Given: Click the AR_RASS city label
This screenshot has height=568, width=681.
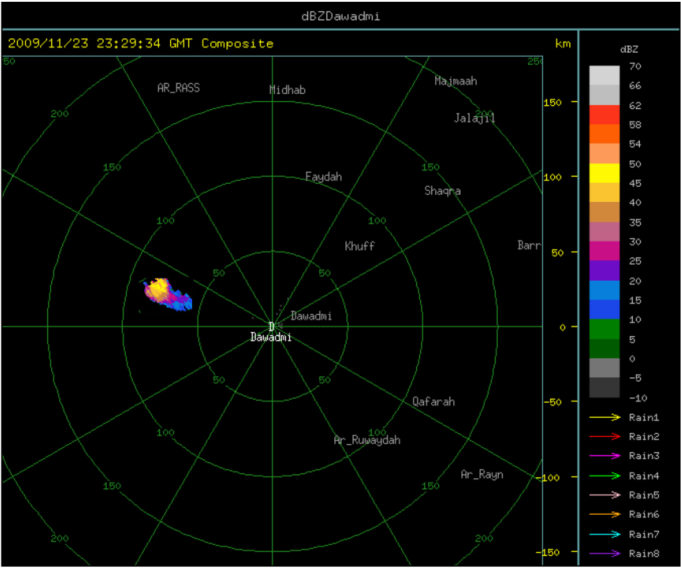Looking at the screenshot, I should pos(179,88).
